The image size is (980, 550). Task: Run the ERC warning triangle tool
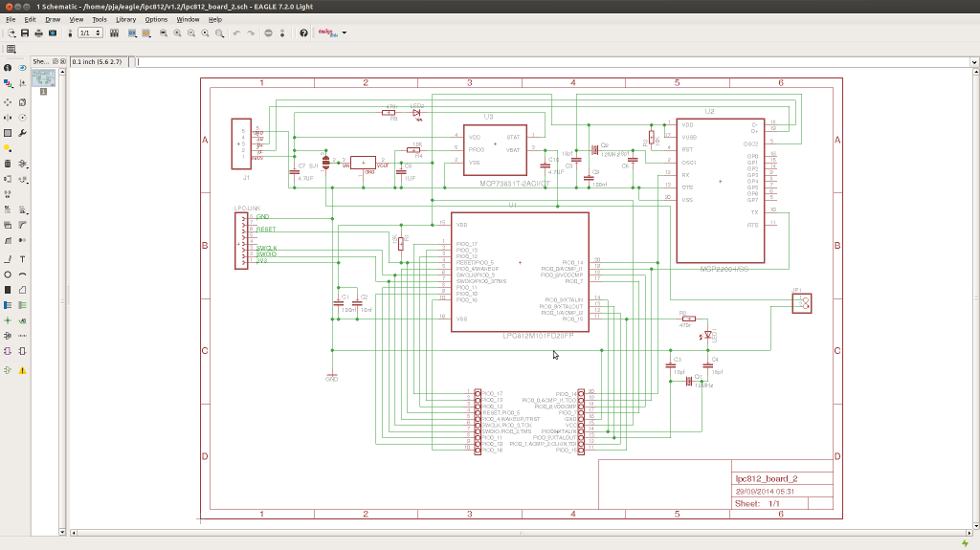[22, 370]
